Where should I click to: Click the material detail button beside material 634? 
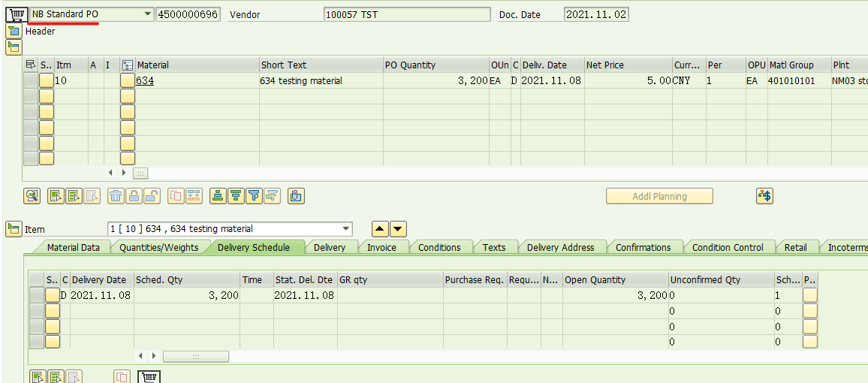coord(128,81)
